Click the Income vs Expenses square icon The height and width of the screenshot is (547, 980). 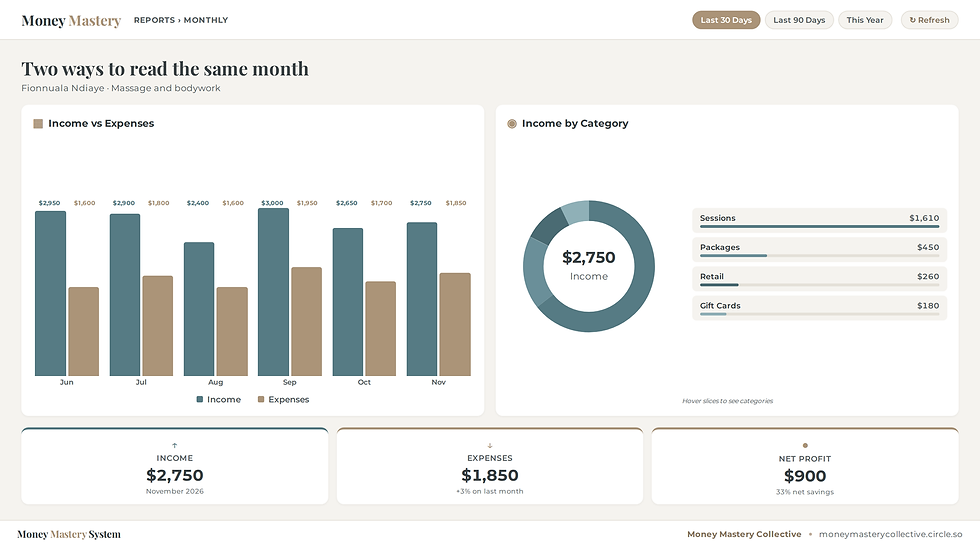point(38,124)
